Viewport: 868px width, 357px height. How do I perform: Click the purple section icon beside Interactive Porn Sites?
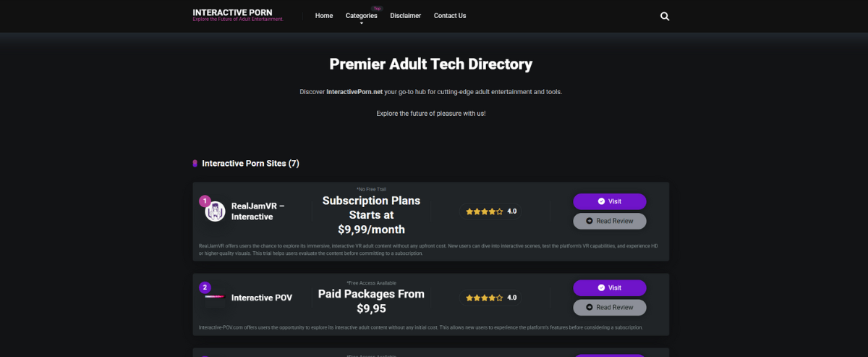[x=195, y=164]
